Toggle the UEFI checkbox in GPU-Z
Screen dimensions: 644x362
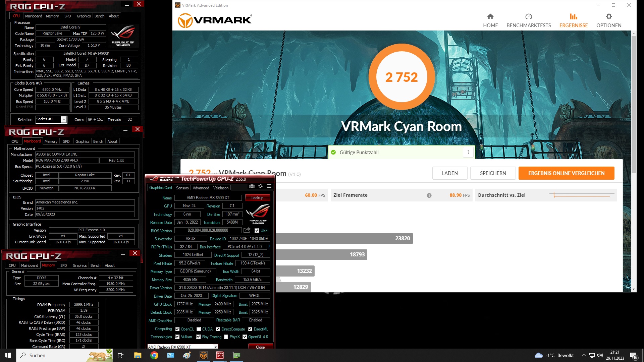(257, 231)
